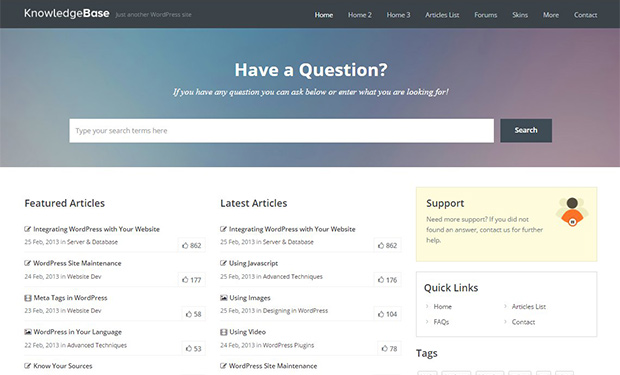Click the Search button
620x375 pixels.
526,131
